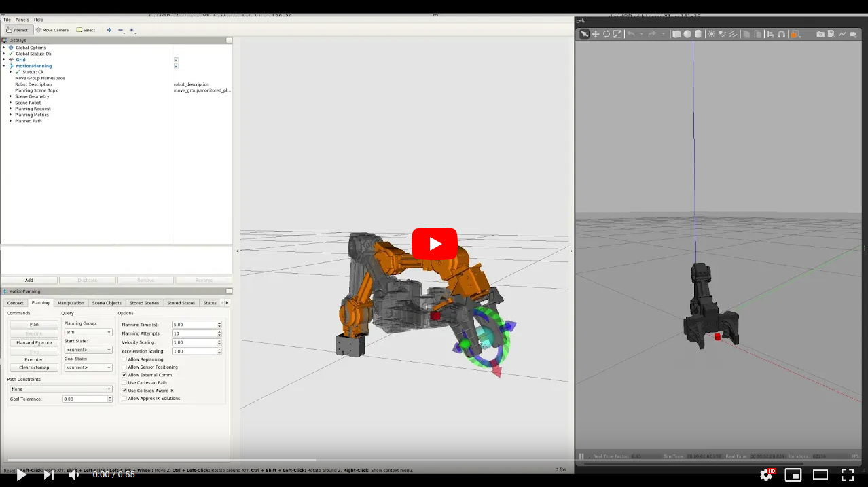Image resolution: width=868 pixels, height=487 pixels.
Task: Click the Plan button
Action: pyautogui.click(x=34, y=325)
